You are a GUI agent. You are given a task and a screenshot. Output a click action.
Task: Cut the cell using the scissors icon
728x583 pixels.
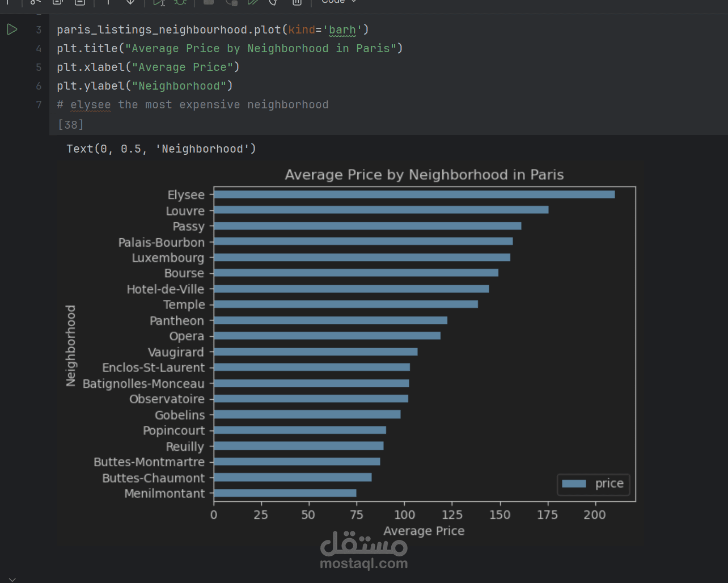point(35,2)
